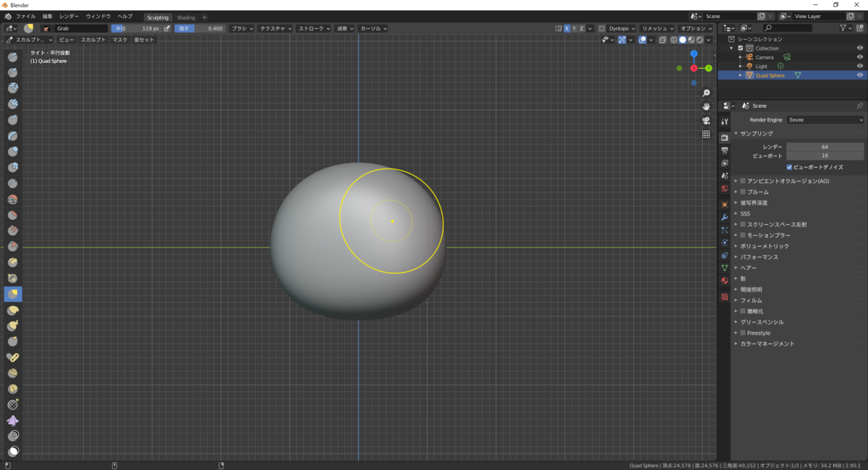
Task: Enable the ブルーム checkbox
Action: tap(743, 192)
